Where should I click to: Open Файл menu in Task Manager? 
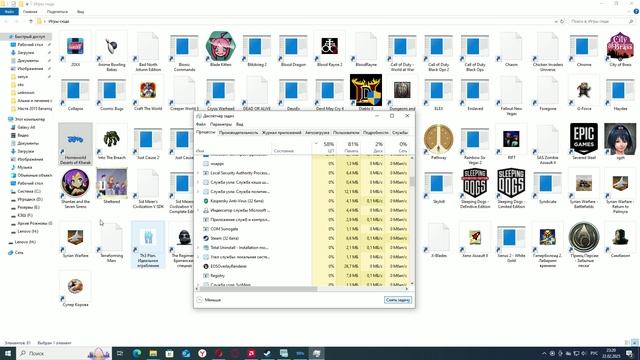[x=201, y=124]
